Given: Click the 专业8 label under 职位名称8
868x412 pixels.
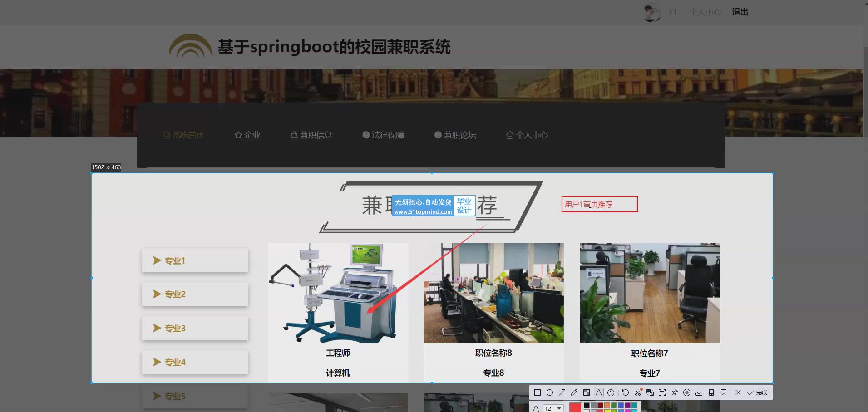Looking at the screenshot, I should (x=493, y=373).
